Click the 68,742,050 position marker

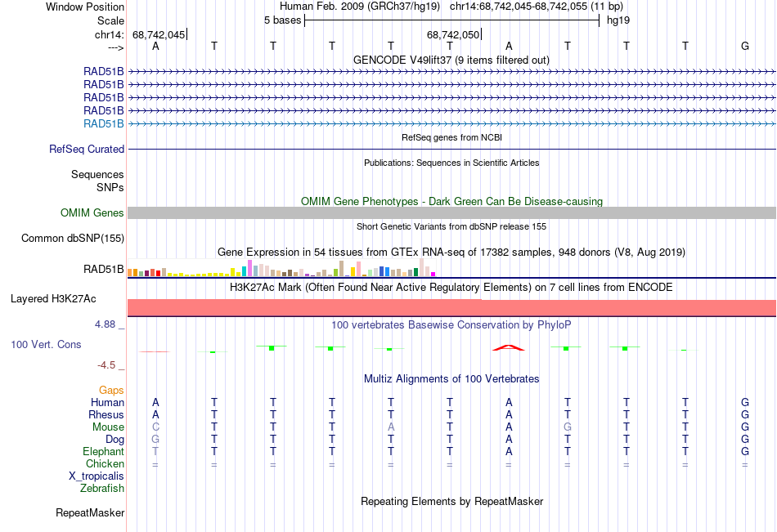coord(453,34)
